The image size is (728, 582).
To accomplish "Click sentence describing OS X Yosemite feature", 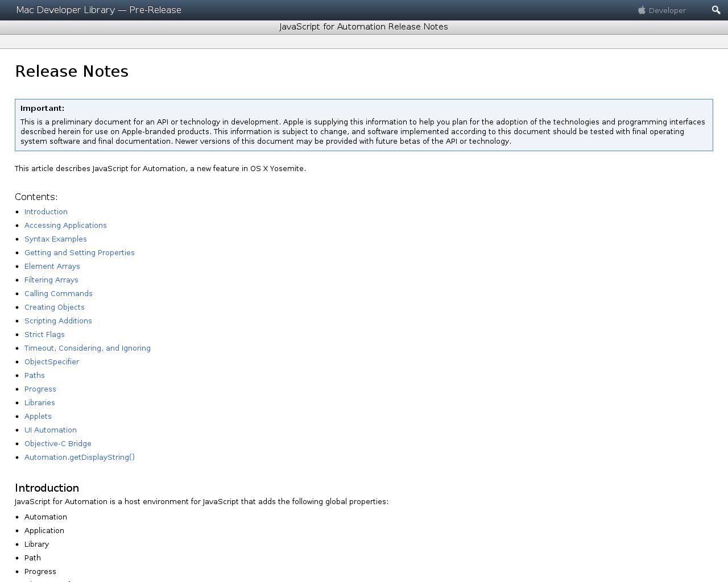I will click(160, 168).
